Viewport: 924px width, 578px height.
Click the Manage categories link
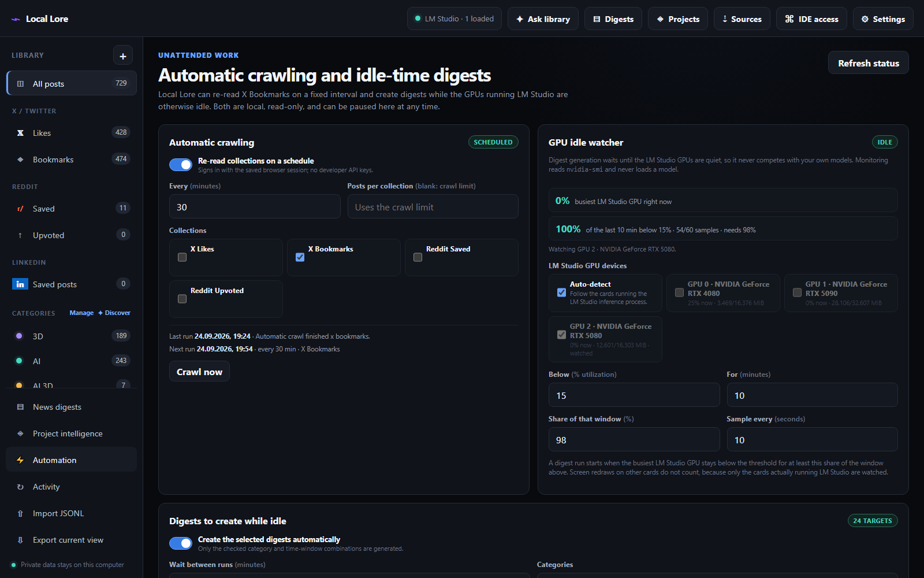(81, 313)
